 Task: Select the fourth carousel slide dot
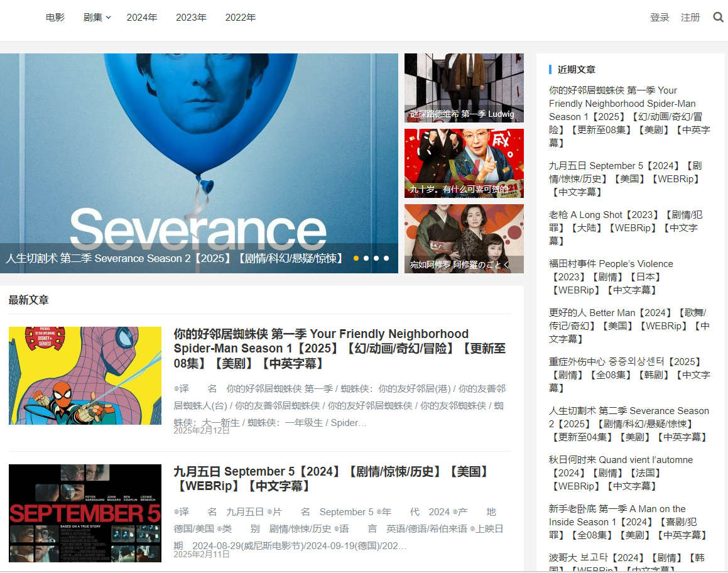[386, 258]
